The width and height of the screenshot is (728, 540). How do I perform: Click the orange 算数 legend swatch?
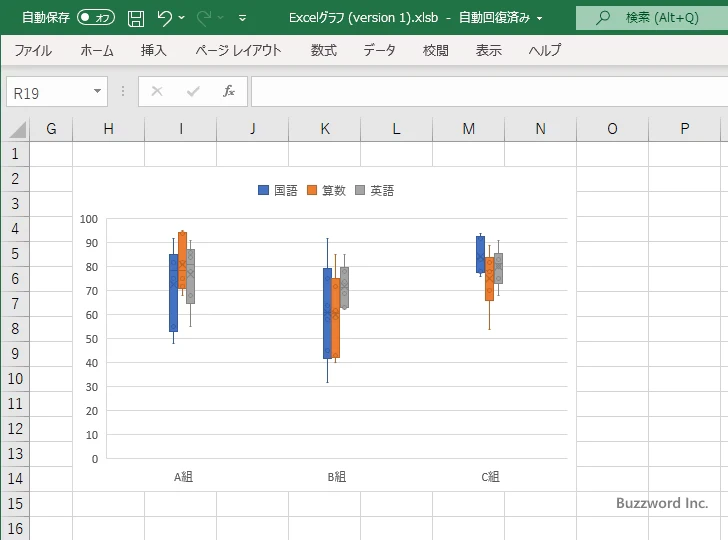tap(312, 190)
